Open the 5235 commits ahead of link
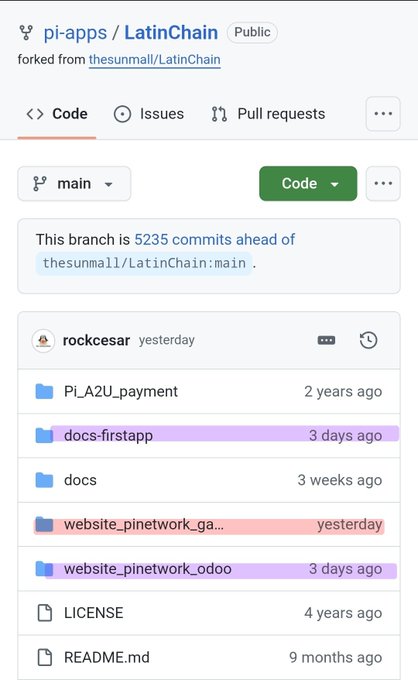 (x=215, y=239)
